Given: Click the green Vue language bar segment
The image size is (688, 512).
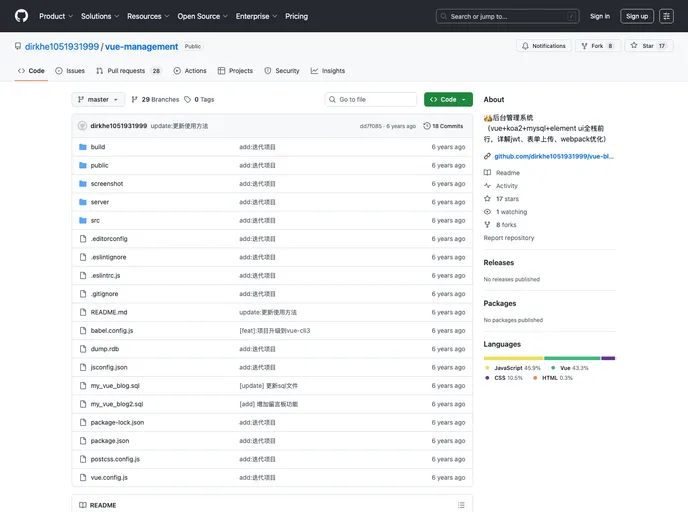Looking at the screenshot, I should point(572,358).
